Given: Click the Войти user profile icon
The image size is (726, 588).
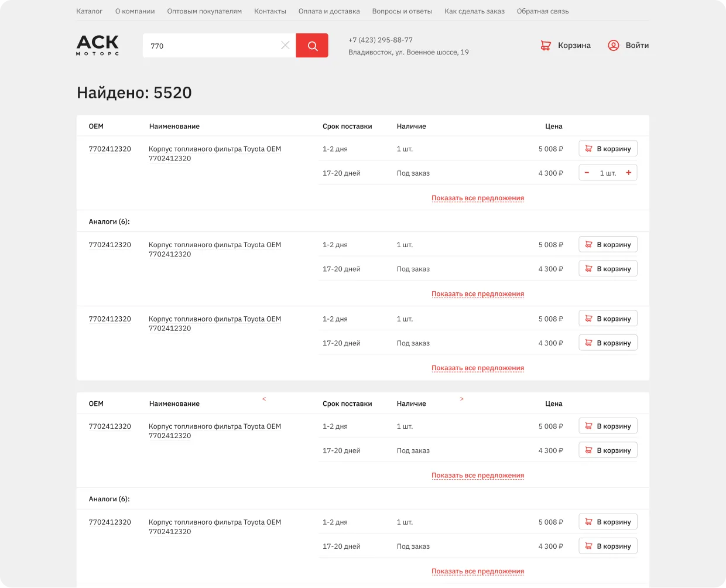Looking at the screenshot, I should tap(614, 45).
